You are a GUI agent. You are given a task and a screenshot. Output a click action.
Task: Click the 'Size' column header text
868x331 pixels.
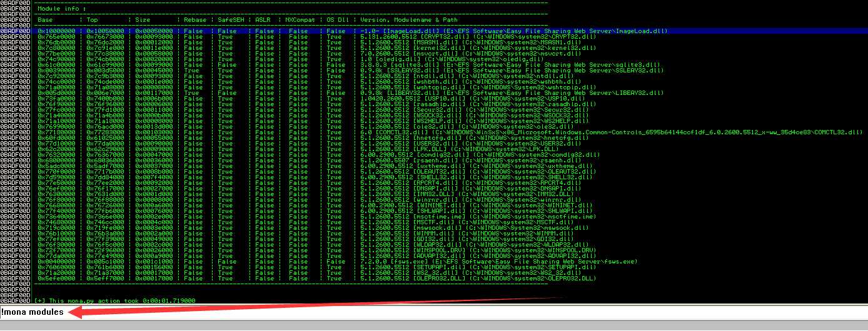[x=142, y=20]
